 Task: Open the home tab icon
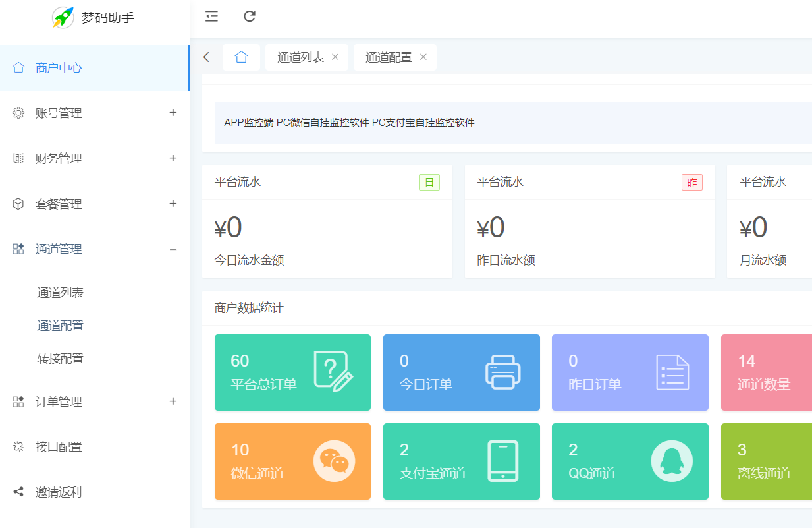241,57
